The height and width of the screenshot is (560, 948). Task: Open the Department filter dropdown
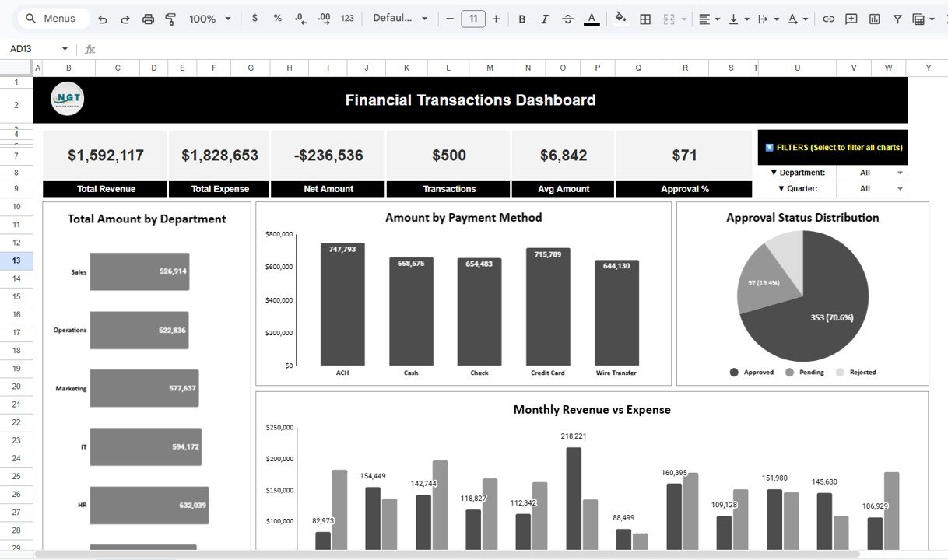900,173
